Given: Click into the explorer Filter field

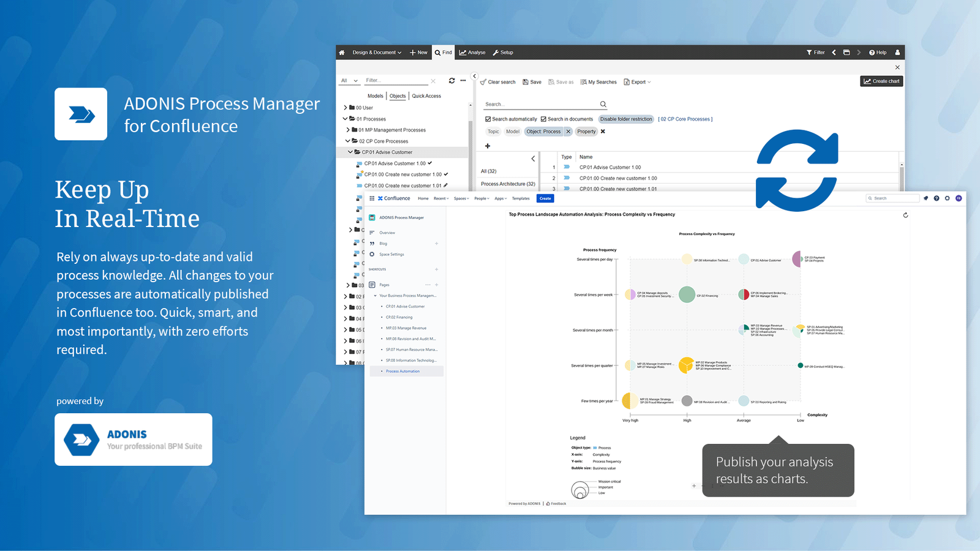Looking at the screenshot, I should [x=396, y=80].
